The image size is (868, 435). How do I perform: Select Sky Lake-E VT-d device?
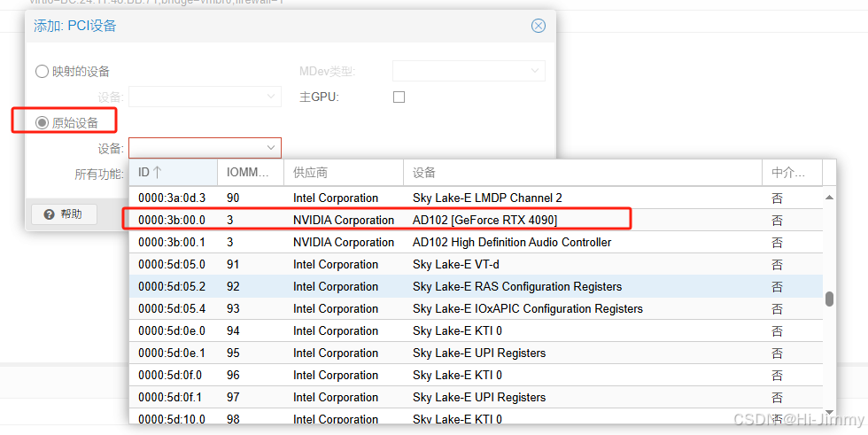tap(477, 265)
